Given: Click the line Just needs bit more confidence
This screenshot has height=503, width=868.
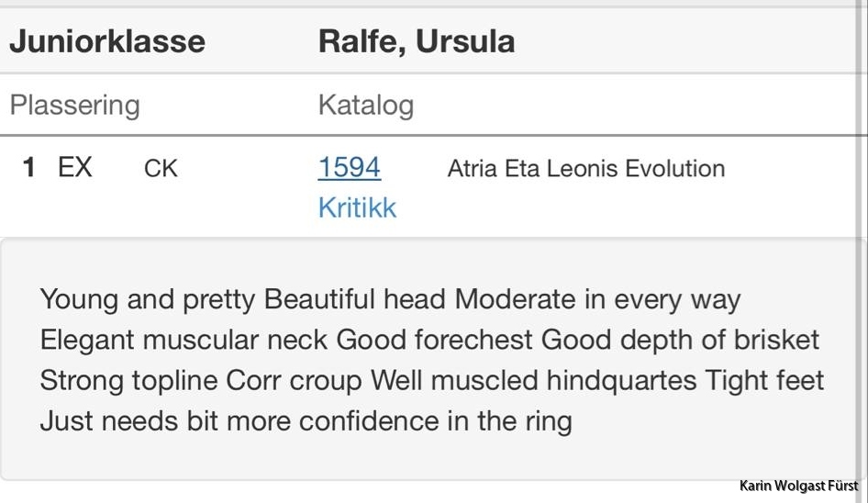Looking at the screenshot, I should 306,421.
